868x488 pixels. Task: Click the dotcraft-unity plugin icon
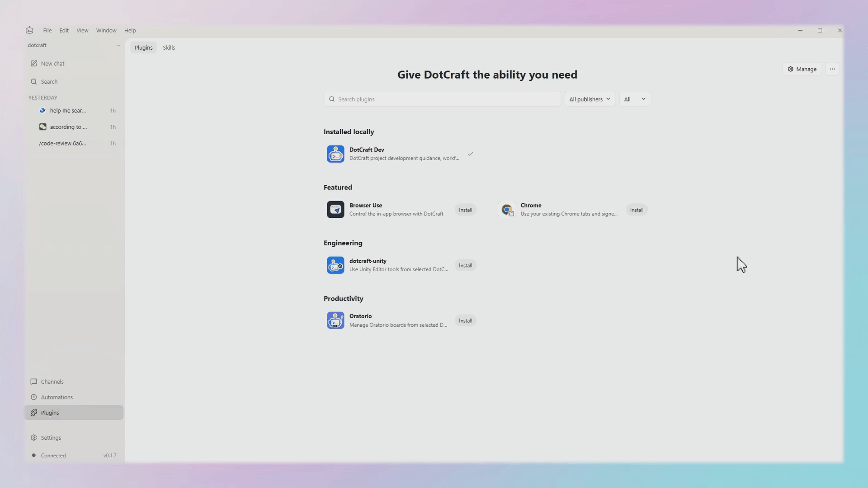[335, 265]
